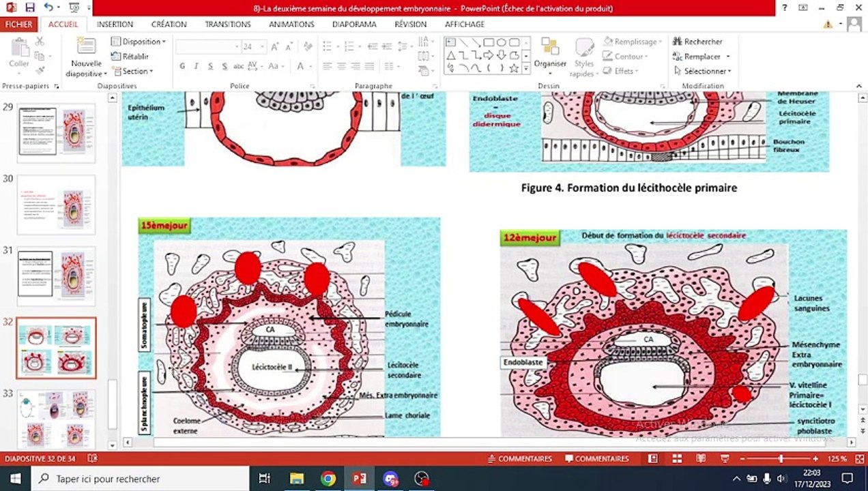Toggle underline formatting
The image size is (868, 491).
(x=210, y=66)
